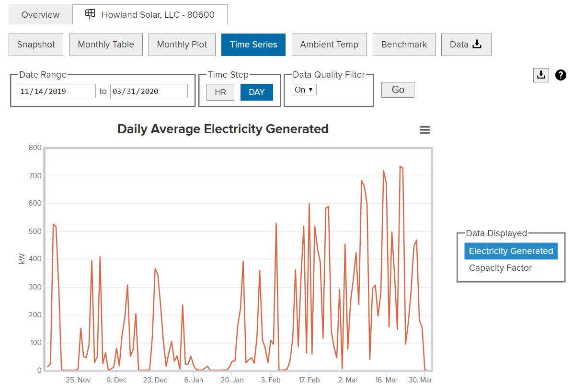Switch to the Monthly Plot tab
This screenshot has height=392, width=573.
click(182, 44)
